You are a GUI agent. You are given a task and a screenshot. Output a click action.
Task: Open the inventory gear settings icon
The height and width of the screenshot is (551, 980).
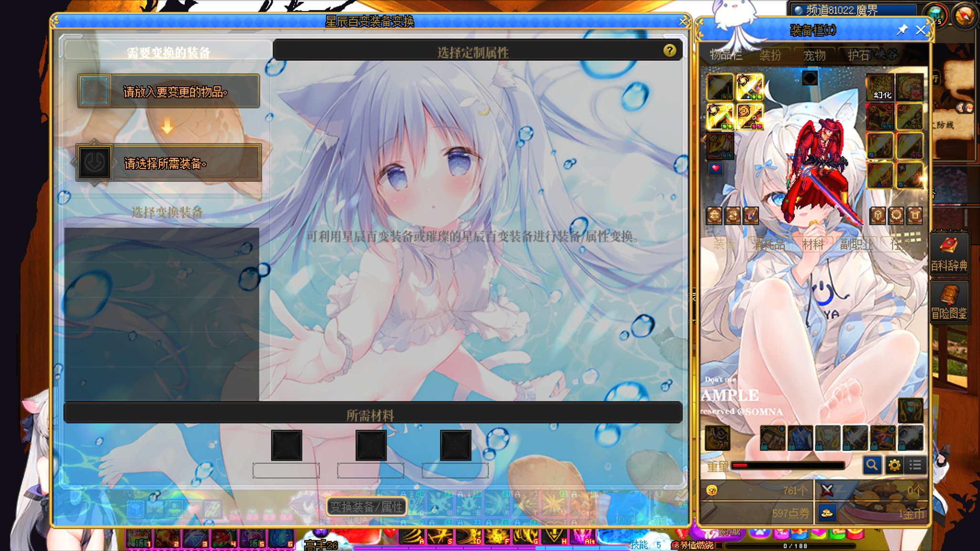click(894, 465)
